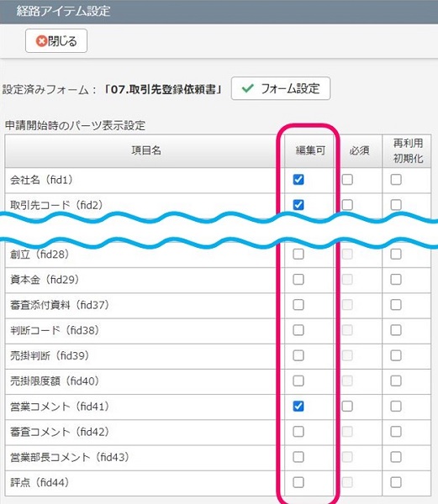
Task: Tick 編集可 for 売掛限度額 (fid40)
Action: point(298,381)
